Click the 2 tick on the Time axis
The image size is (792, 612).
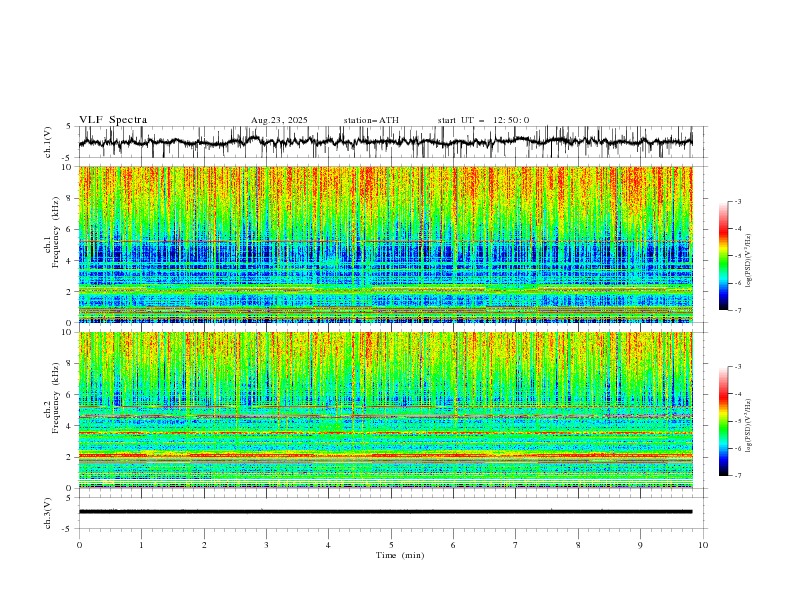coord(204,545)
